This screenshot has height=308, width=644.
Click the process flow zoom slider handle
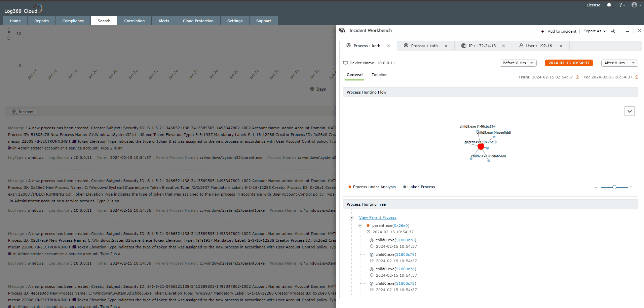click(614, 187)
